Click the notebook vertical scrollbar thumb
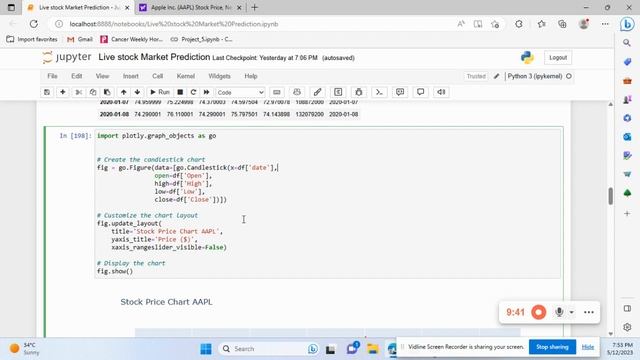Image resolution: width=640 pixels, height=360 pixels. 610,196
